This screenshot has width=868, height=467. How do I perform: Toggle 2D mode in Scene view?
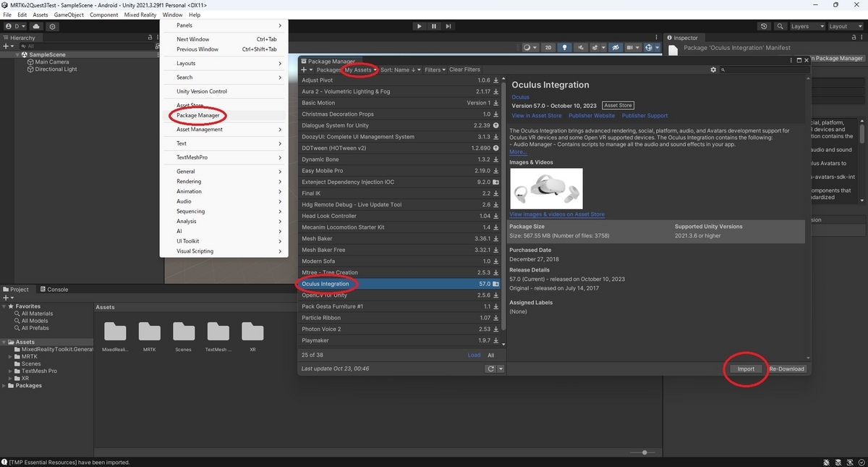click(x=549, y=48)
